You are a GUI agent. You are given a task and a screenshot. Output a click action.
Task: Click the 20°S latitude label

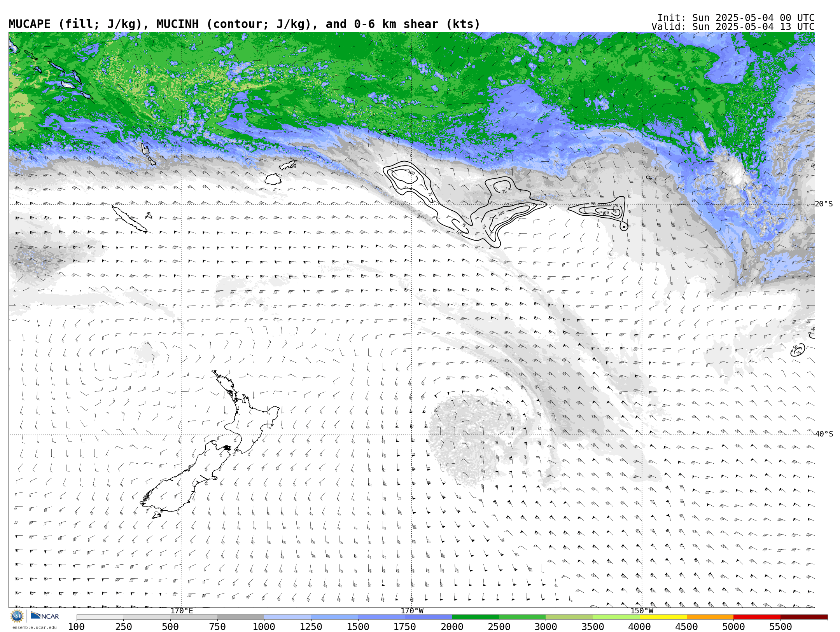coord(824,204)
